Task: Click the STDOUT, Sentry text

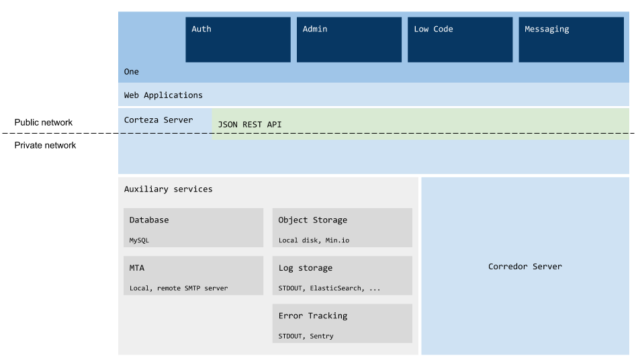Action: point(306,336)
